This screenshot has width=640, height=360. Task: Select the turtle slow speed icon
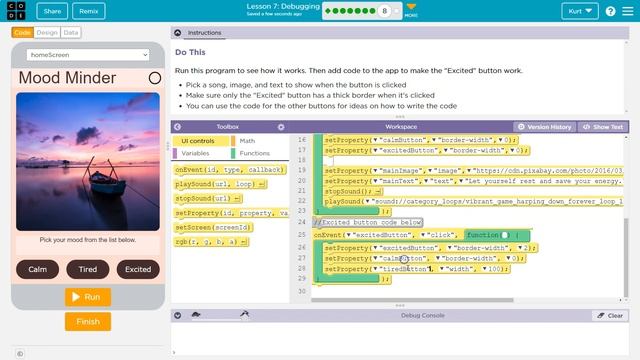tap(196, 314)
